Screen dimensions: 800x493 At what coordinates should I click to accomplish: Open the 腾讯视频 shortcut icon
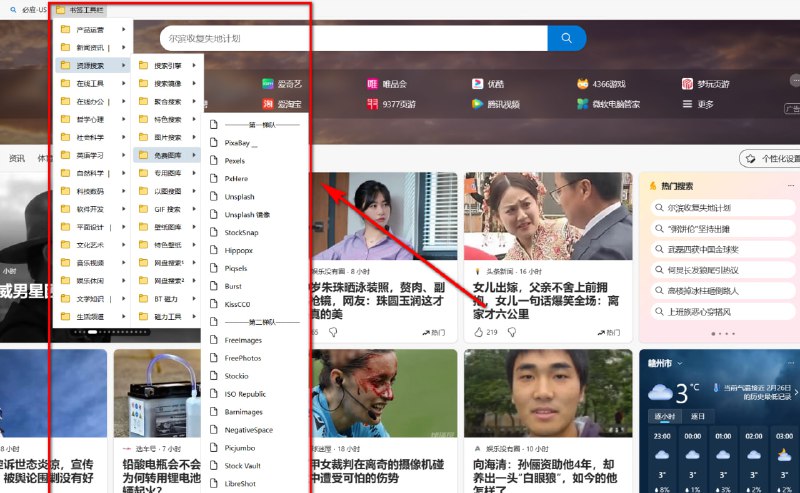coord(478,104)
